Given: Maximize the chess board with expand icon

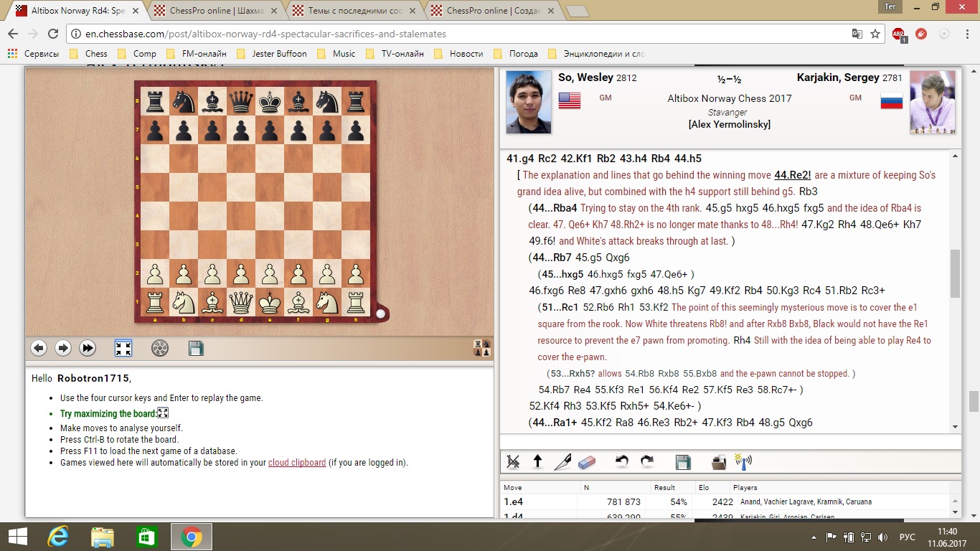Looking at the screenshot, I should click(x=123, y=348).
